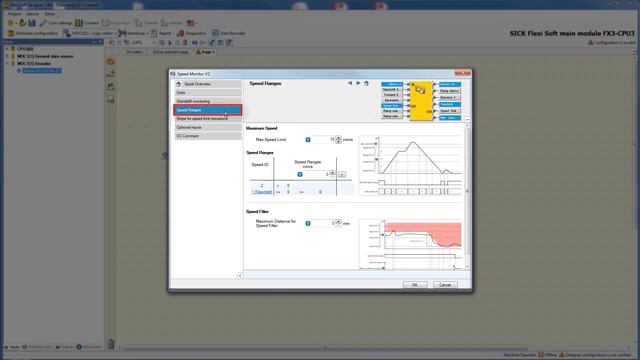Click fourth icon in logic editor left strip
The image size is (640, 360).
click(x=111, y=99)
